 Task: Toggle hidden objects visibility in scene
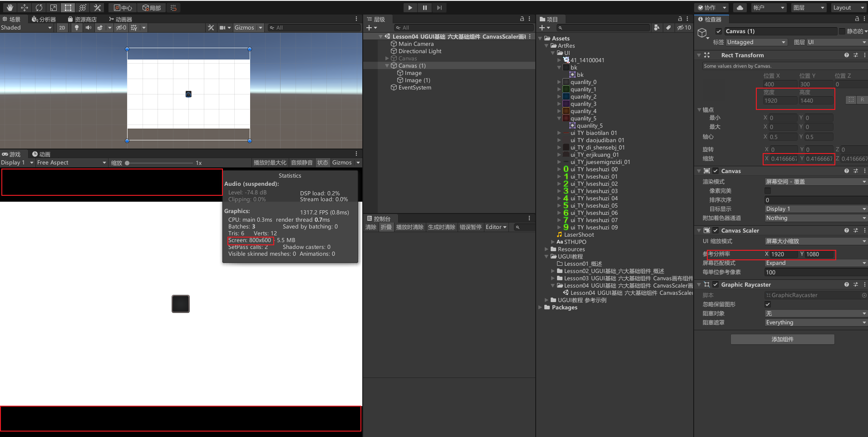pyautogui.click(x=121, y=28)
